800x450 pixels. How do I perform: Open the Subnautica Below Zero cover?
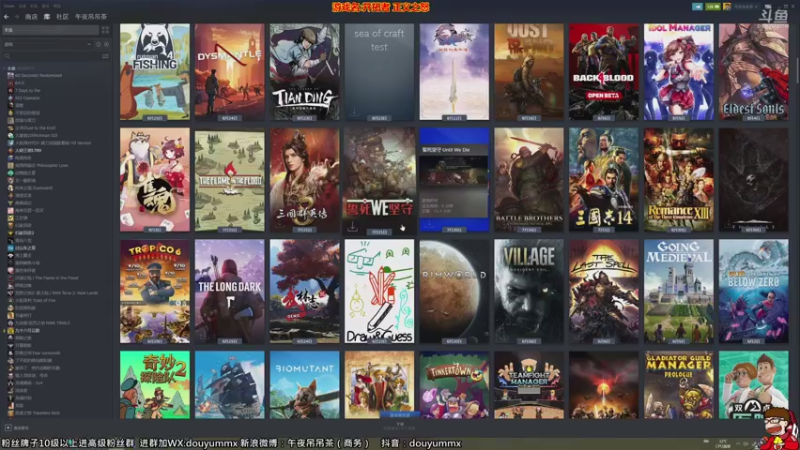(x=754, y=291)
